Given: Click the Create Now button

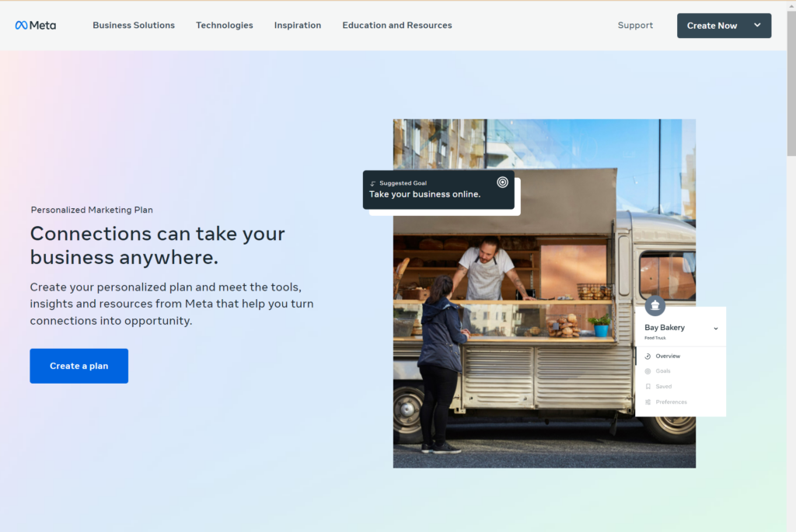Looking at the screenshot, I should pyautogui.click(x=712, y=25).
